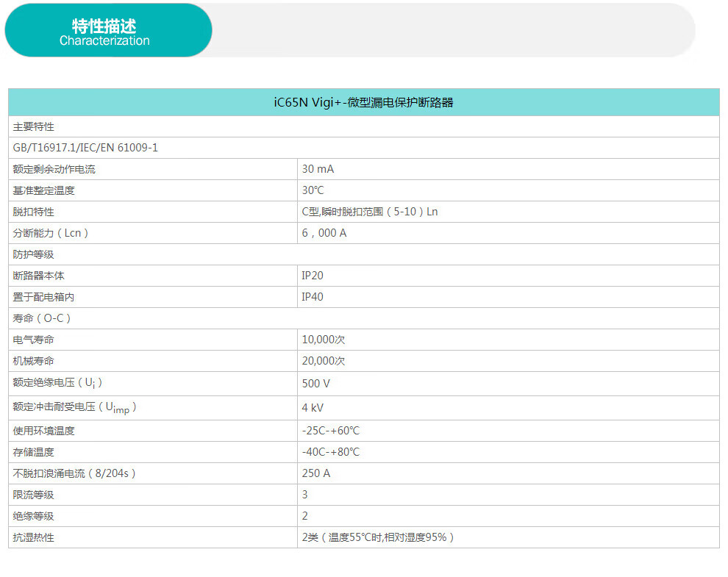Click the 寿命（O-C） section row

click(x=364, y=318)
